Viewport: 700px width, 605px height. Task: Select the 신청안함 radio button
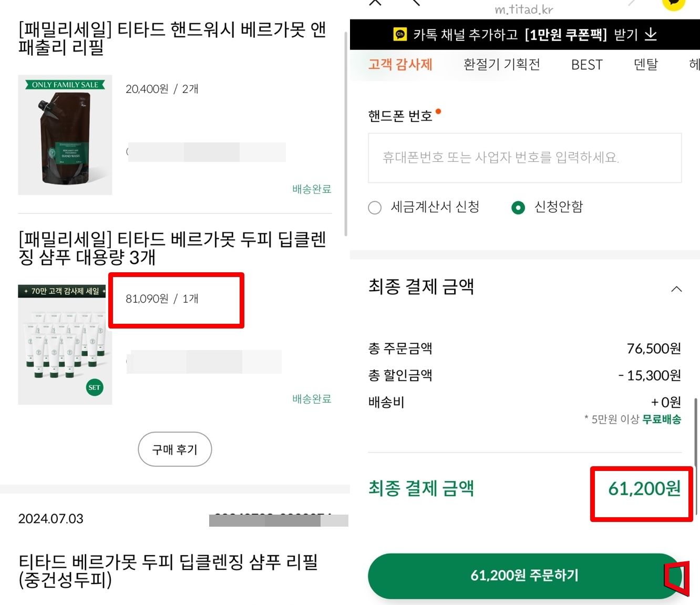518,208
